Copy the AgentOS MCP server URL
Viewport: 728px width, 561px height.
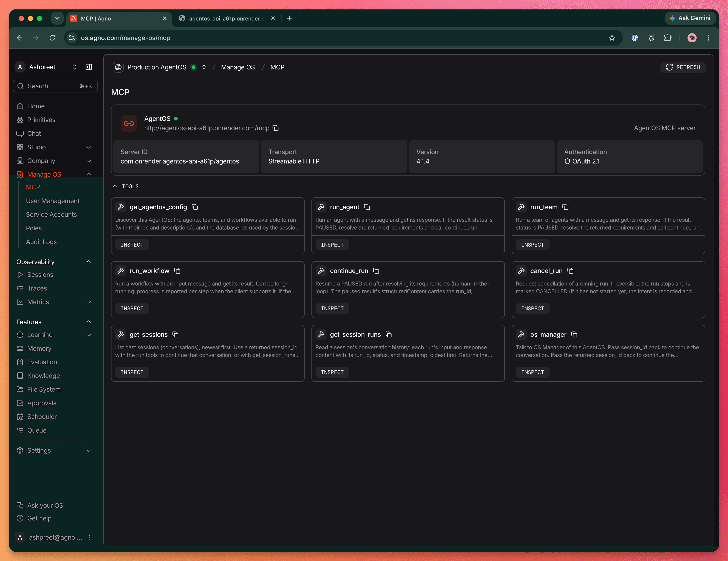[276, 128]
